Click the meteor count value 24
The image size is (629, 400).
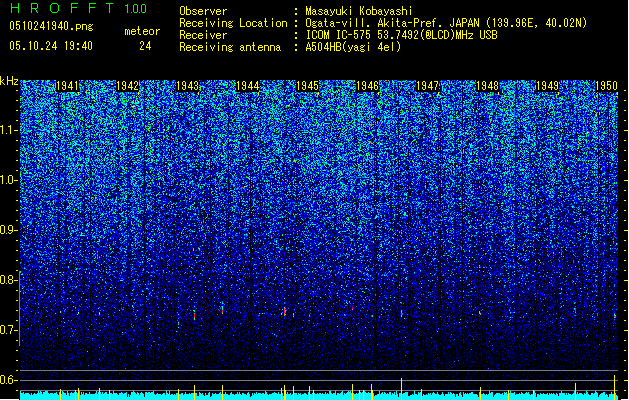(145, 46)
